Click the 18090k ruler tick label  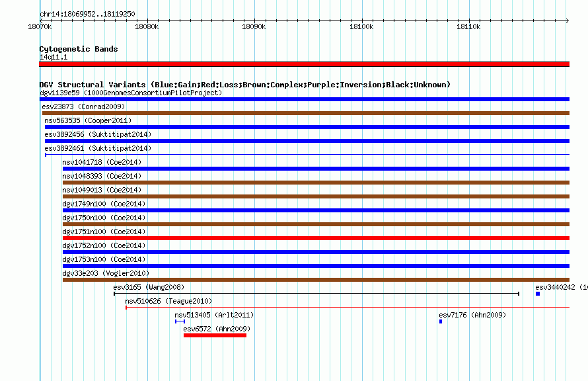(254, 26)
